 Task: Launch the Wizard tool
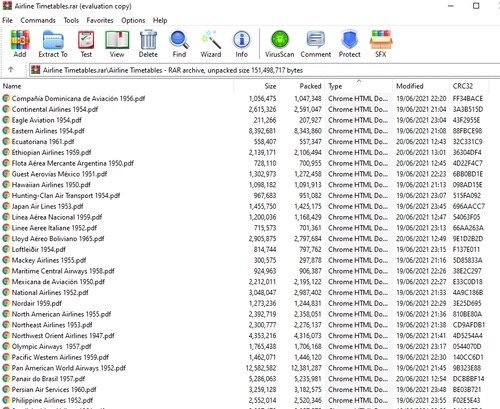tap(211, 43)
